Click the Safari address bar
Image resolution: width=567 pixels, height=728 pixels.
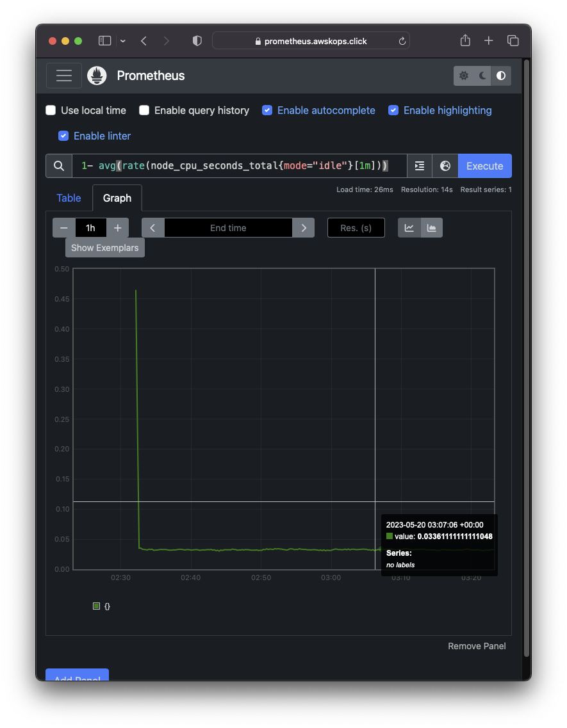coord(311,41)
